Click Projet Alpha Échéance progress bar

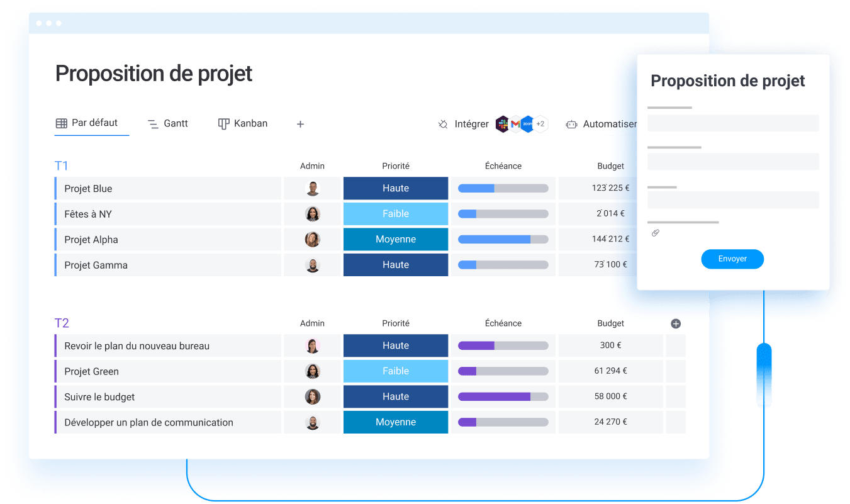(503, 239)
